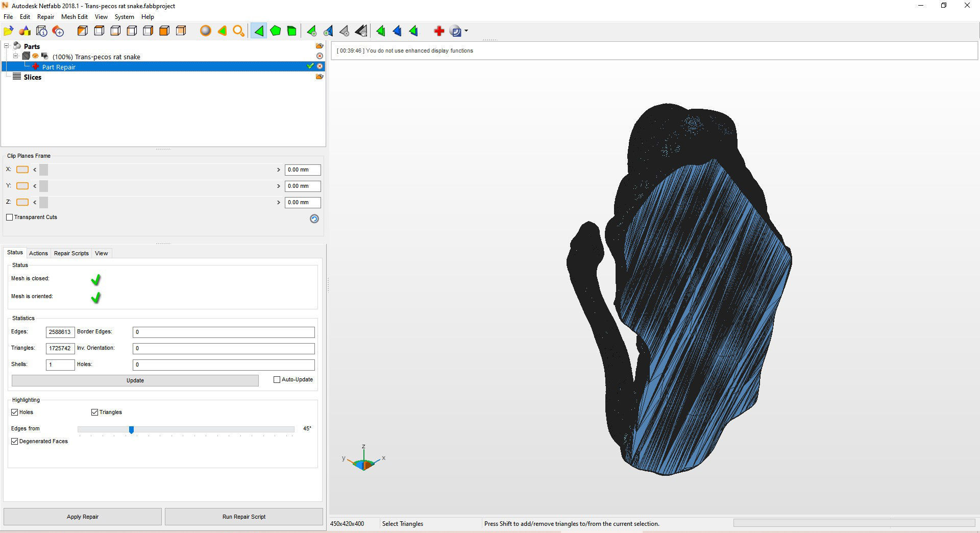The width and height of the screenshot is (980, 533).
Task: Click the part info toolbar icon
Action: [42, 31]
